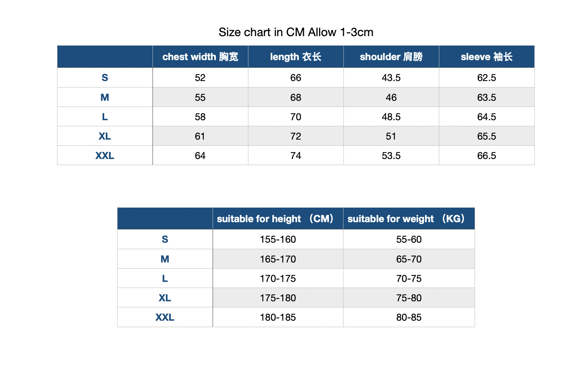Select the height range 180-185
This screenshot has width=588, height=369.
(278, 317)
